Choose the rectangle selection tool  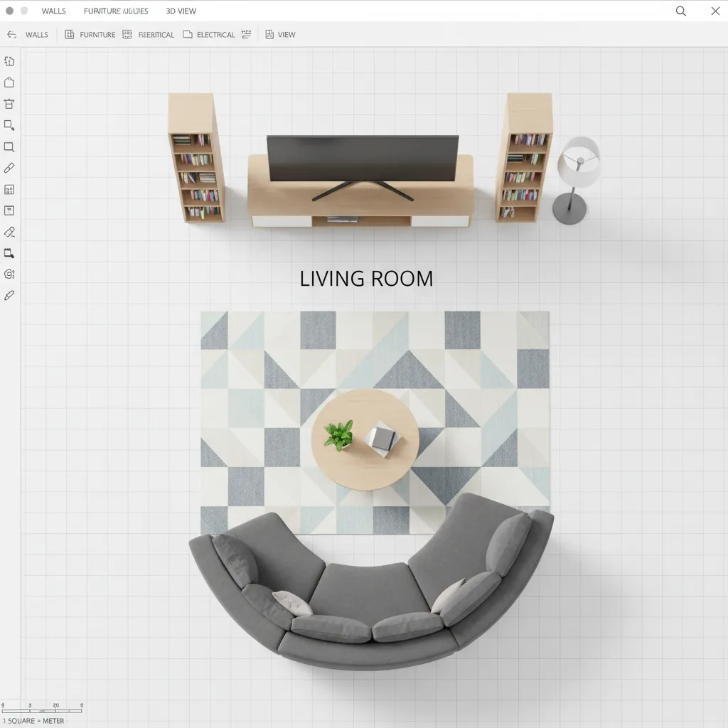[9, 125]
